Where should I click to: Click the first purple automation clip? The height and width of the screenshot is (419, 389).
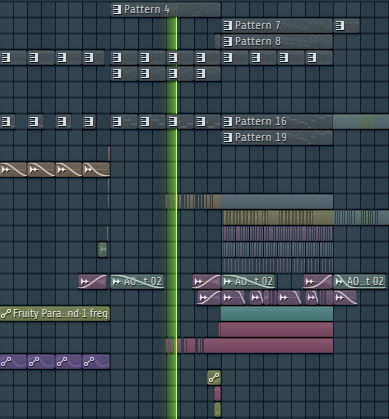coord(13,362)
